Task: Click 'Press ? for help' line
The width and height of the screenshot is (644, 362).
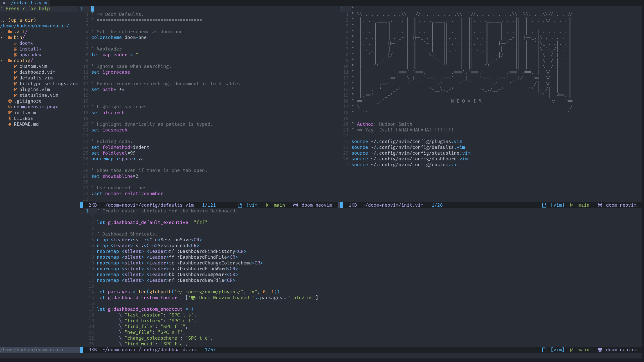Action: [25, 9]
